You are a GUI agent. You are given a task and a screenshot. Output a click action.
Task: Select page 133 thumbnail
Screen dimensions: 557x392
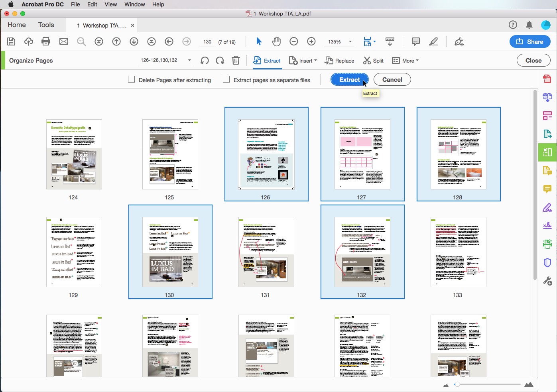(x=459, y=252)
